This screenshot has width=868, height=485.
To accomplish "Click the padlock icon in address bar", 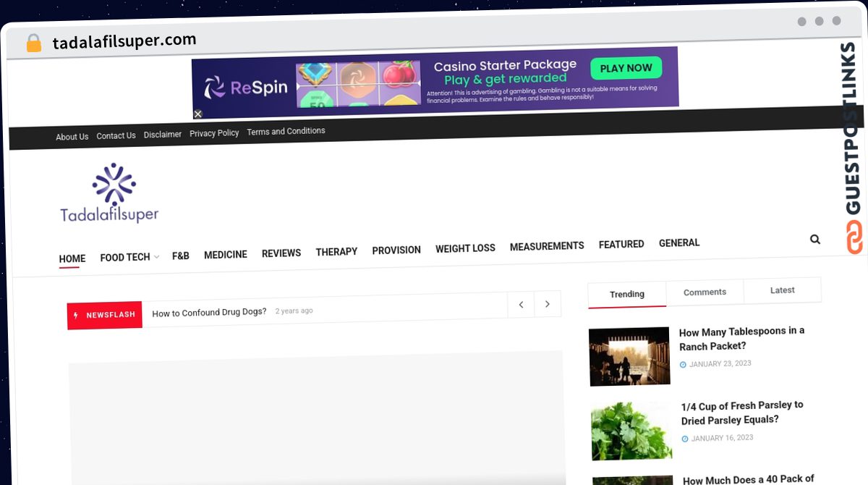I will [x=33, y=43].
